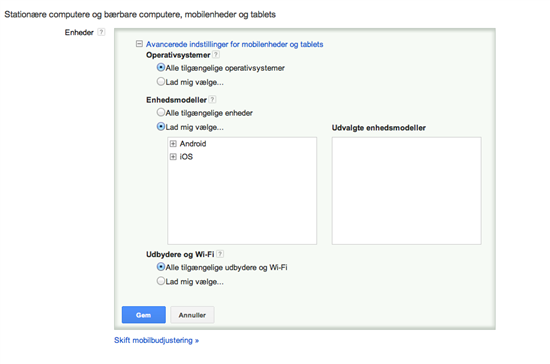The width and height of the screenshot is (550, 364).
Task: Select Alle tilgængelige udbydere og Wi-Fi
Action: point(161,267)
